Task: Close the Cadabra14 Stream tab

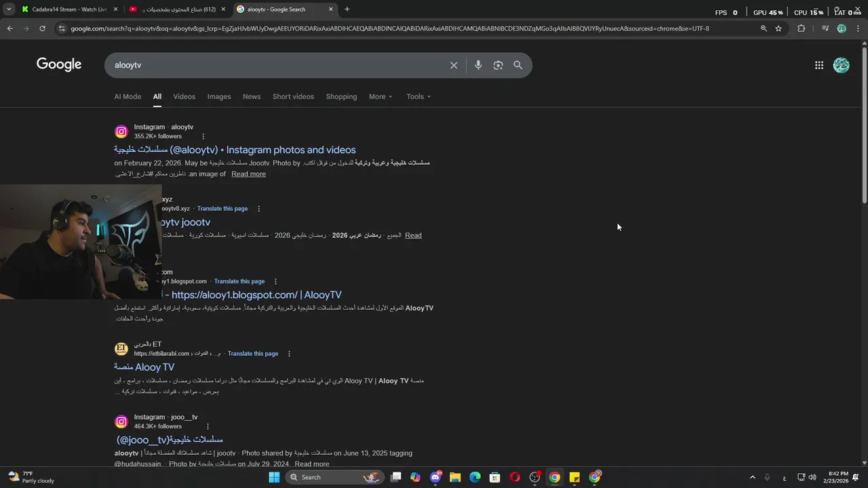Action: coord(115,9)
